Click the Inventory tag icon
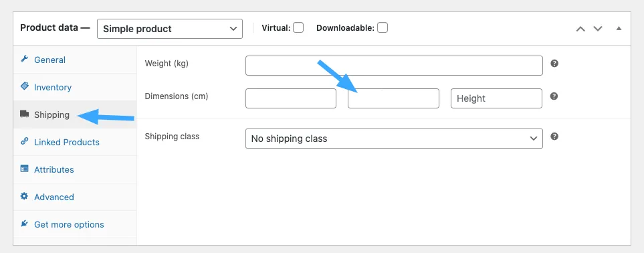Image resolution: width=644 pixels, height=253 pixels. tap(24, 86)
